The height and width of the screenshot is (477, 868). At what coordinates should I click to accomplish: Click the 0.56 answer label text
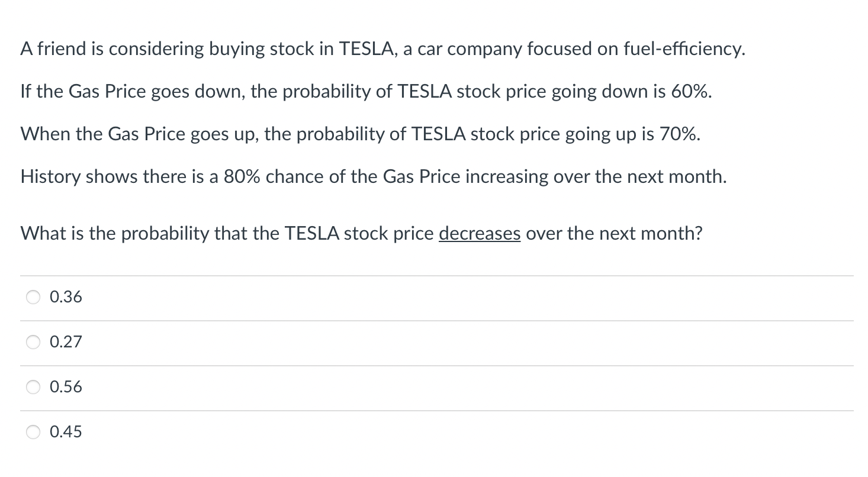tap(66, 387)
